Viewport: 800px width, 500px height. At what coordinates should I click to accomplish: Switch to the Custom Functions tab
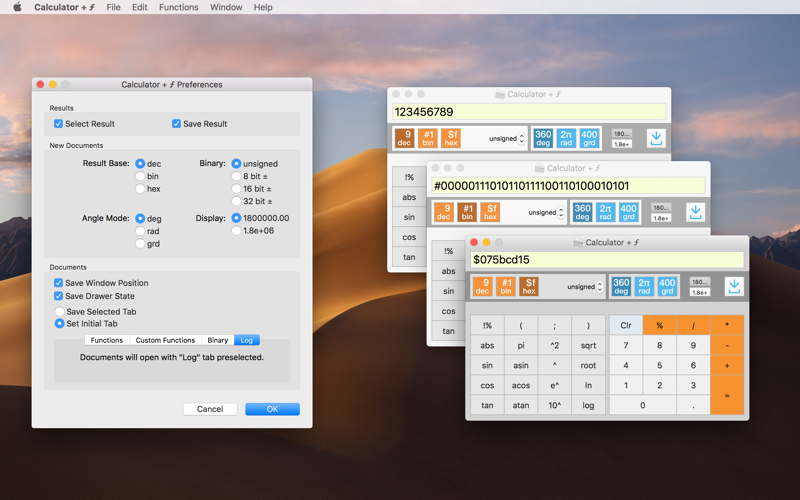click(x=165, y=340)
